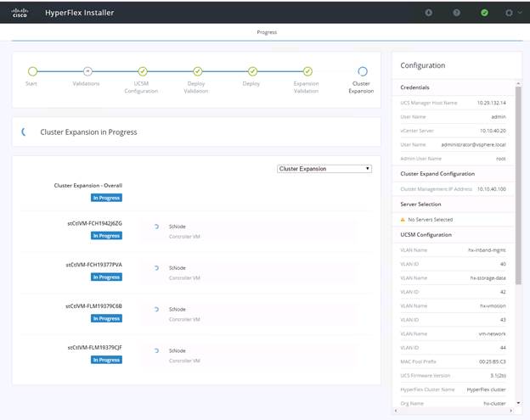This screenshot has width=530, height=420.
Task: Click the HyperFlex Installer title
Action: (80, 13)
